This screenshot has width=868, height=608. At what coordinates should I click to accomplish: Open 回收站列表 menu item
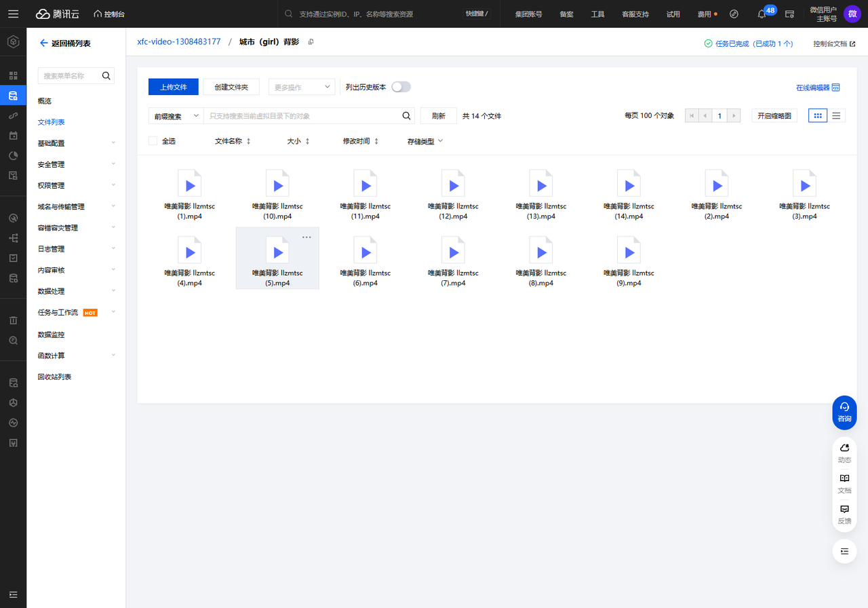coord(54,377)
